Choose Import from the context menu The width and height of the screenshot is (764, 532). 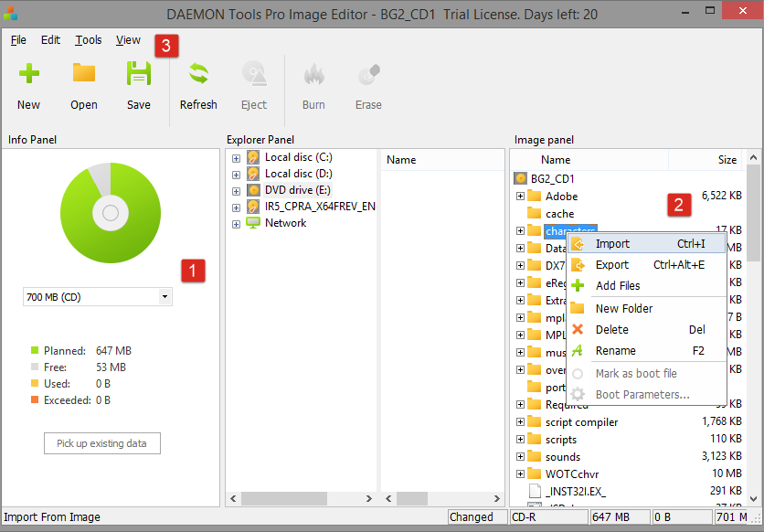click(646, 243)
